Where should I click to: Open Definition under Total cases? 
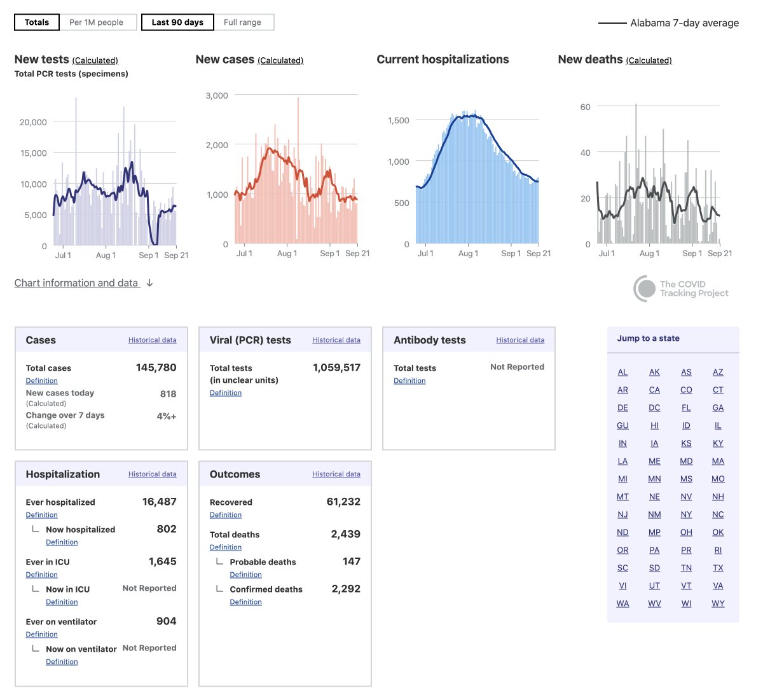pos(42,381)
